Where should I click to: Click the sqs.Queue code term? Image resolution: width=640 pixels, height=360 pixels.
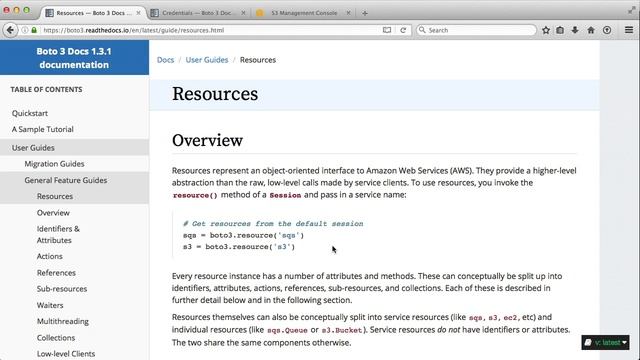287,330
